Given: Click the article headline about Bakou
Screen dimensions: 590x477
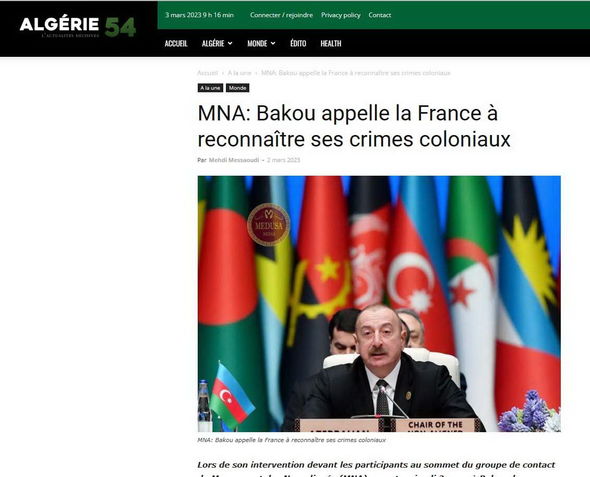Looking at the screenshot, I should tap(354, 126).
